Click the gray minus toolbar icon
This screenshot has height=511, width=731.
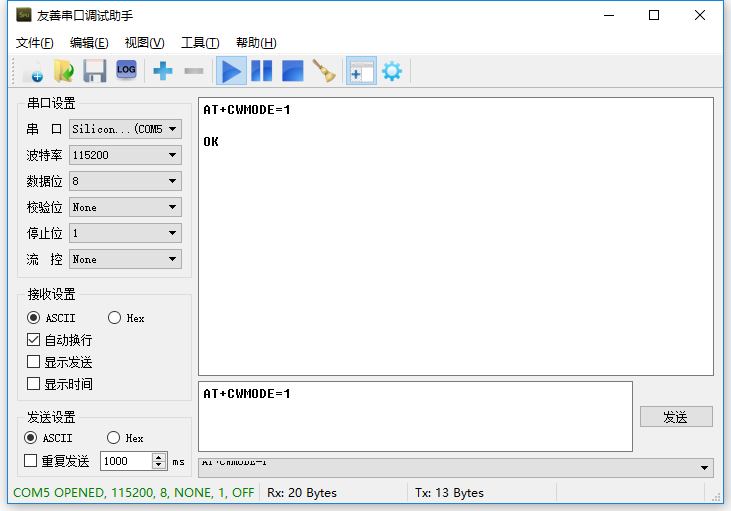point(193,71)
